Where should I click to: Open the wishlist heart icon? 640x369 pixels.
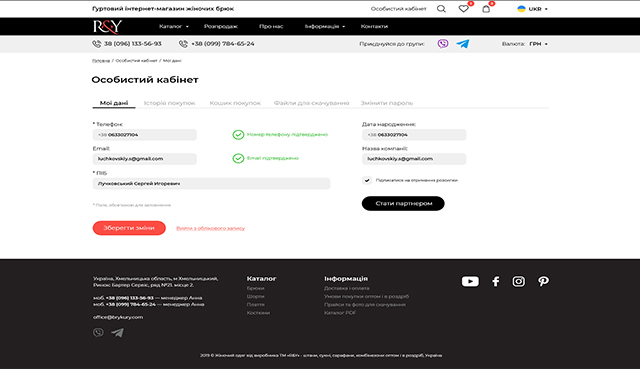463,9
